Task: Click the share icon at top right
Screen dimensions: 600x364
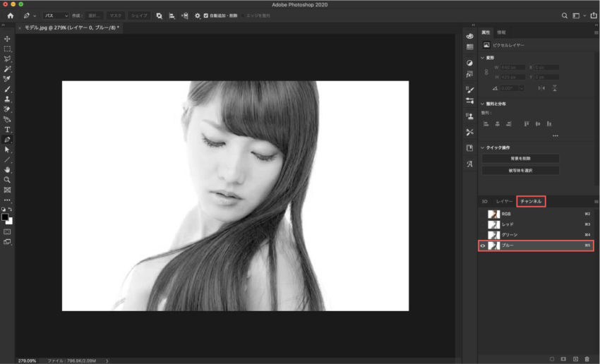Action: click(x=594, y=16)
